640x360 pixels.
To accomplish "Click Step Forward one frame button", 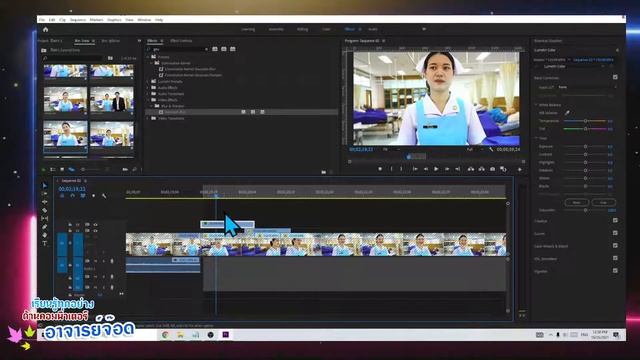I will coord(447,169).
